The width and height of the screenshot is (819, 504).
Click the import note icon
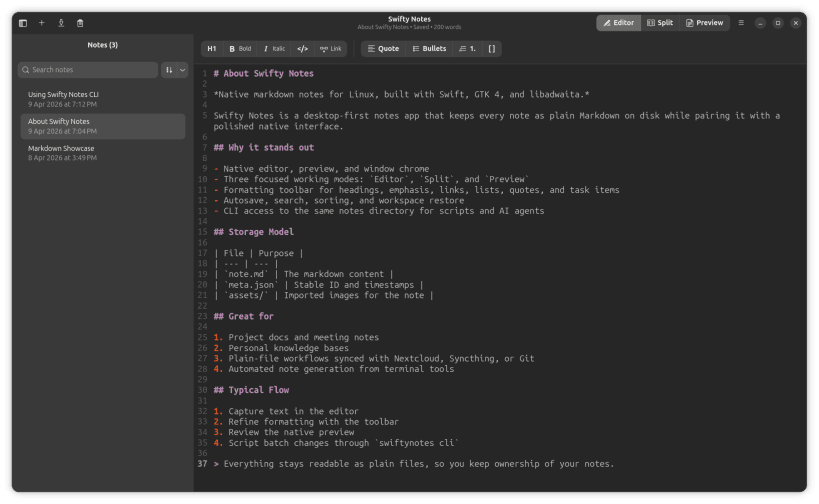point(61,23)
